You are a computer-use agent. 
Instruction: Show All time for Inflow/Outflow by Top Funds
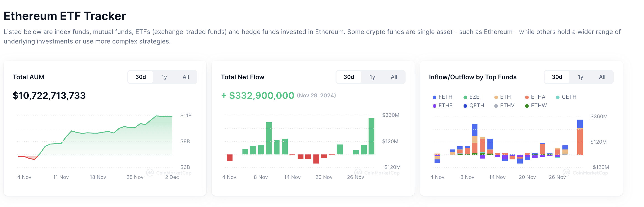click(602, 77)
